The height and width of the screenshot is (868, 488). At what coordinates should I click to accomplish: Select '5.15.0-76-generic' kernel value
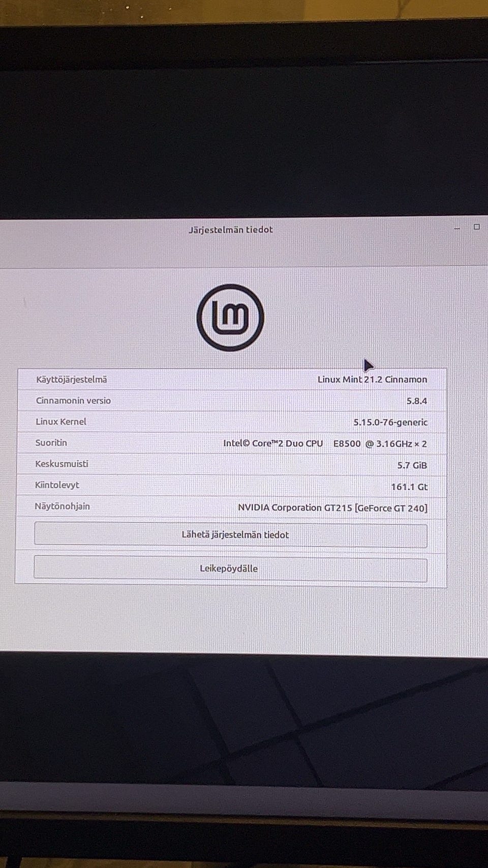click(x=390, y=422)
